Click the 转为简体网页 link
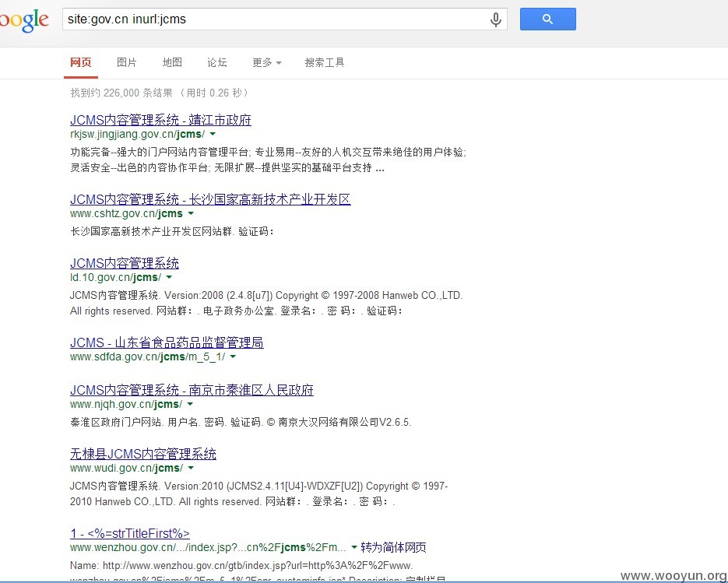This screenshot has height=583, width=728. (x=394, y=547)
